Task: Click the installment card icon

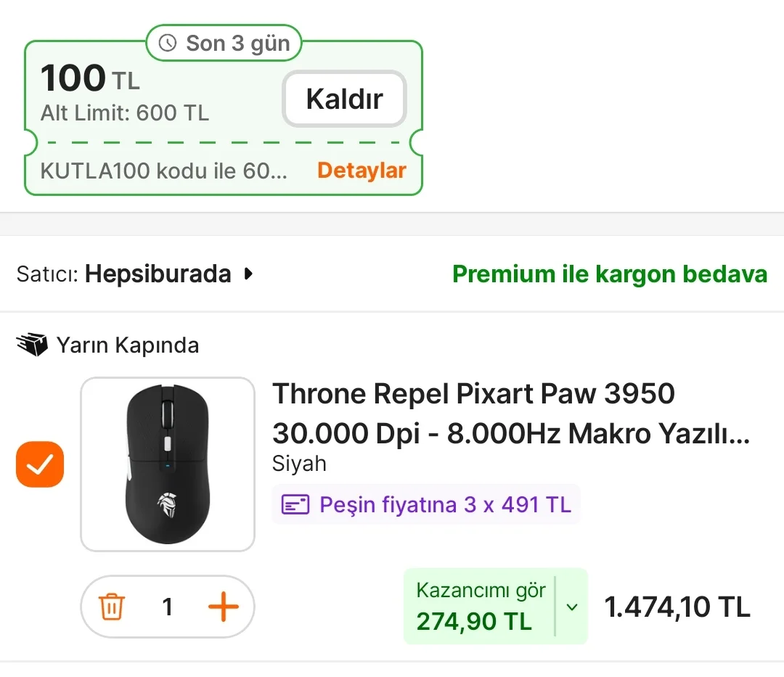Action: coord(295,504)
